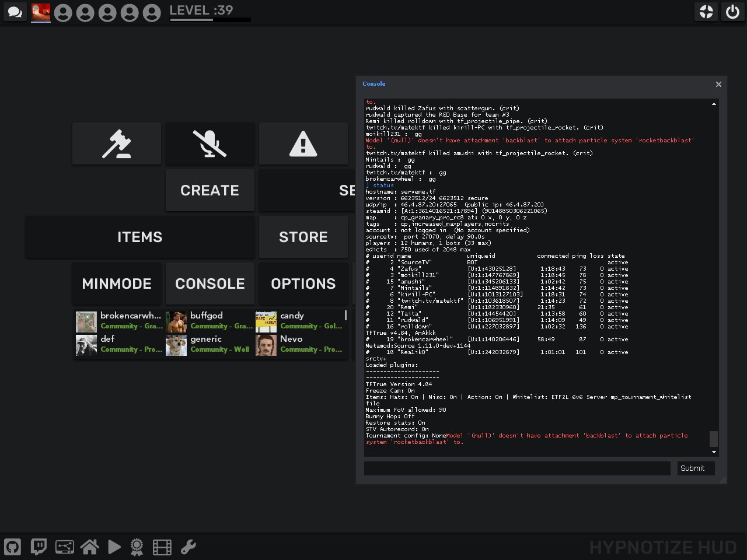Click the warning triangle report button
The height and width of the screenshot is (560, 747).
coord(303,143)
